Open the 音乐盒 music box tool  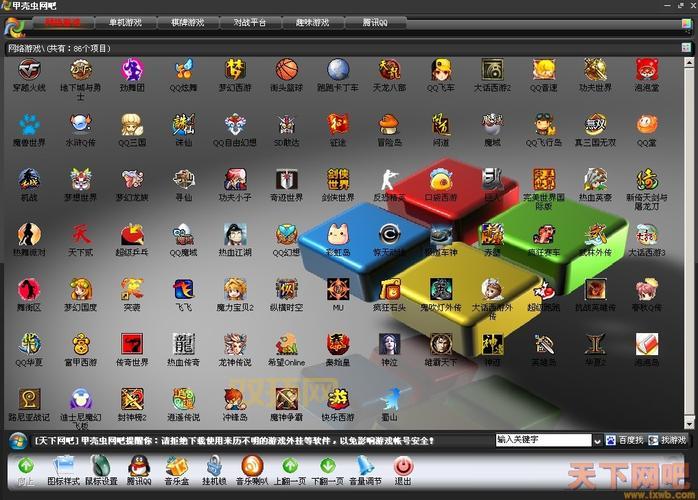(177, 466)
